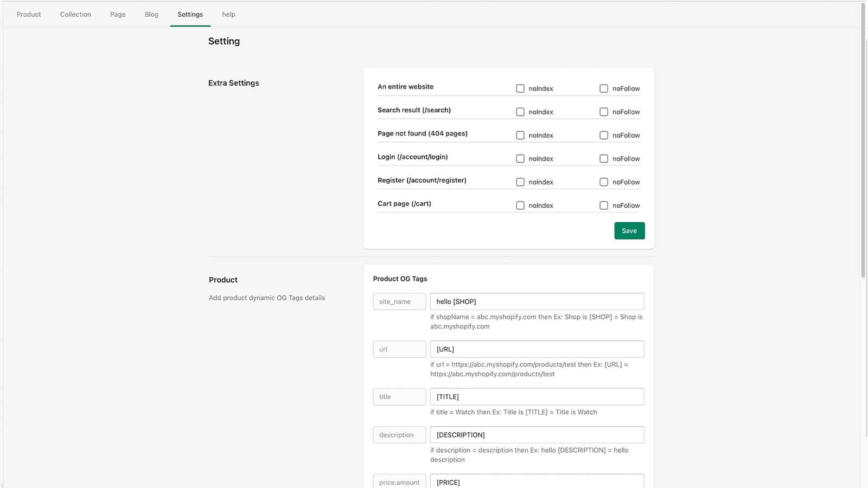Click the title label field
This screenshot has height=488, width=868.
tap(399, 396)
